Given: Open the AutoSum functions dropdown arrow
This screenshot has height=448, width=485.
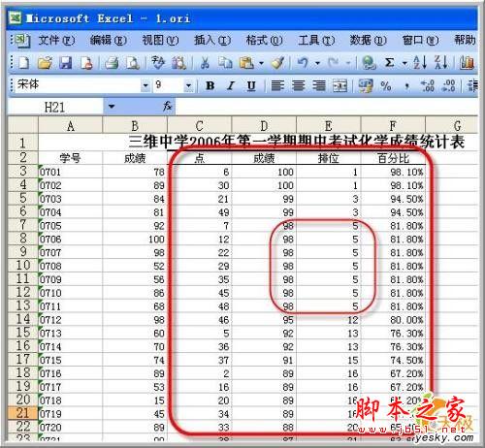Looking at the screenshot, I should click(x=404, y=63).
